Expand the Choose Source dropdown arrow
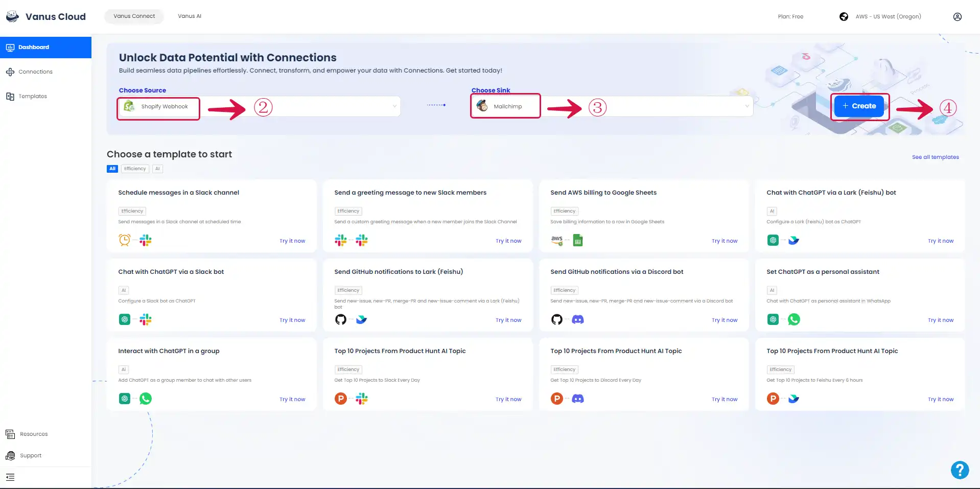980x489 pixels. coord(394,106)
